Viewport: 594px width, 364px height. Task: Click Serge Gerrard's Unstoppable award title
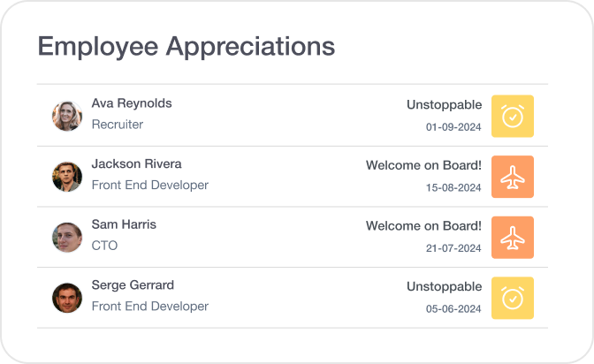point(444,286)
